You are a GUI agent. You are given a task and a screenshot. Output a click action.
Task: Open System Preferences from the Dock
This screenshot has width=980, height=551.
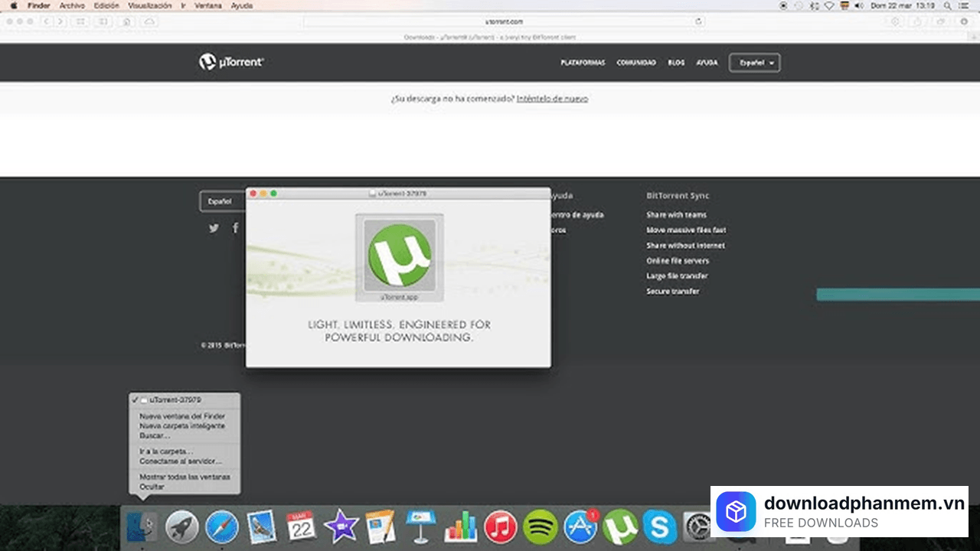click(697, 527)
